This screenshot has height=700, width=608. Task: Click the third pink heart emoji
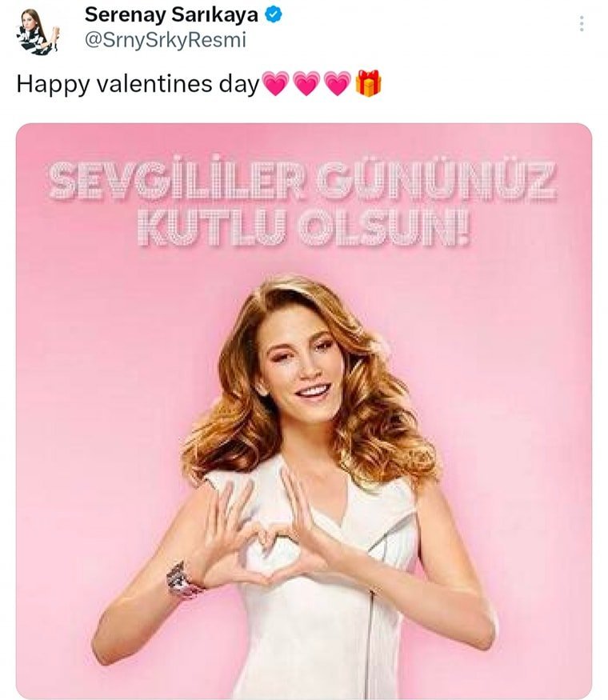[338, 84]
